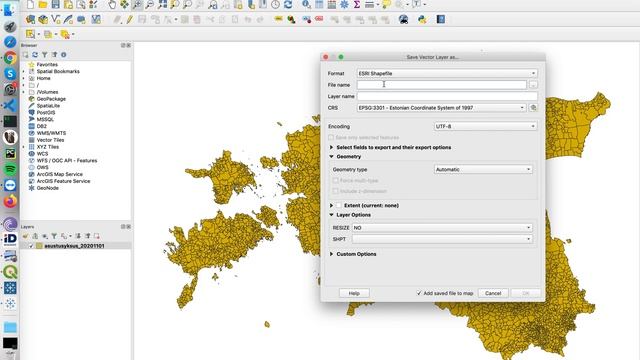The height and width of the screenshot is (360, 640).
Task: Click the New Project toolbar icon
Action: pos(30,4)
